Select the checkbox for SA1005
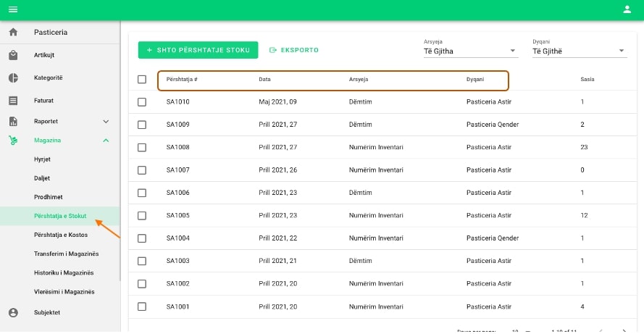Viewport: 644px width, 334px height. (x=142, y=216)
